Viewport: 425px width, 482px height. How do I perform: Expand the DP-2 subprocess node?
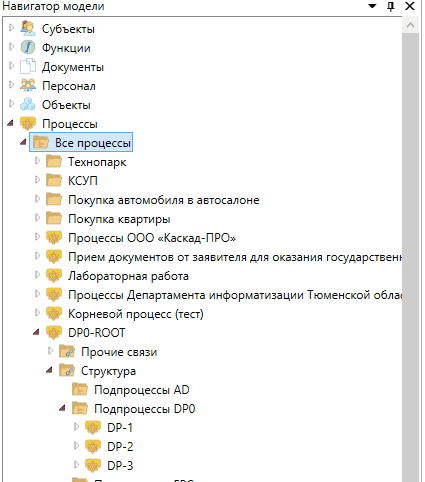(76, 446)
